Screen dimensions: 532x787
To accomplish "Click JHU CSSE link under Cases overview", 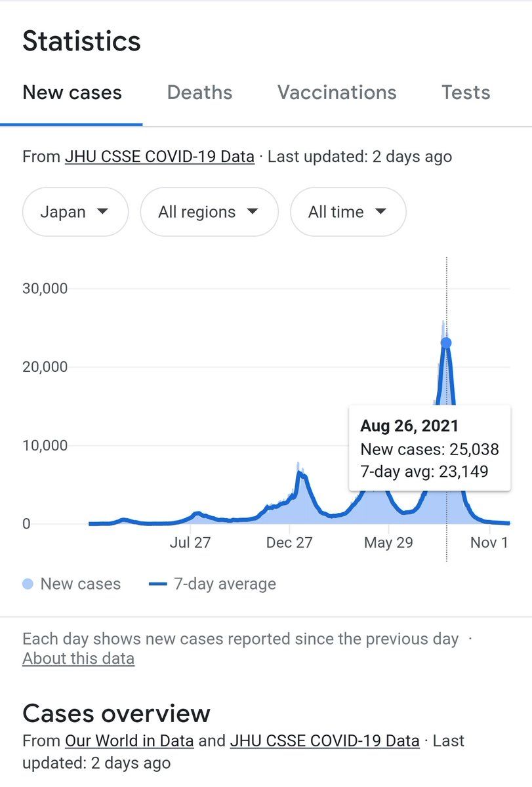I will tap(324, 741).
